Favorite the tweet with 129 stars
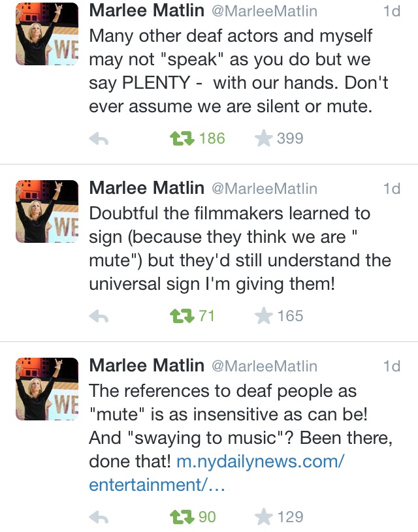Viewport: 418px width, 532px height. [x=263, y=517]
